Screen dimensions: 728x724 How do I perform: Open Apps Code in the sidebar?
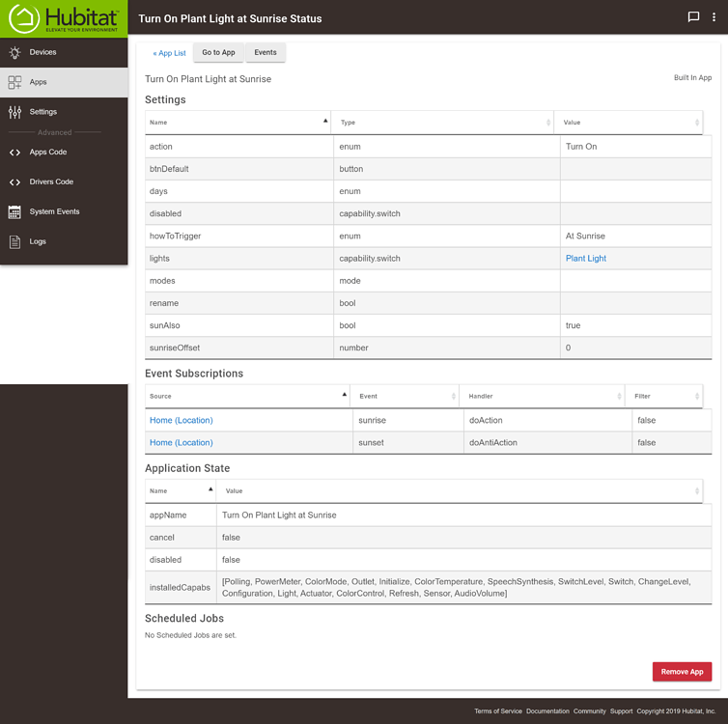click(64, 153)
